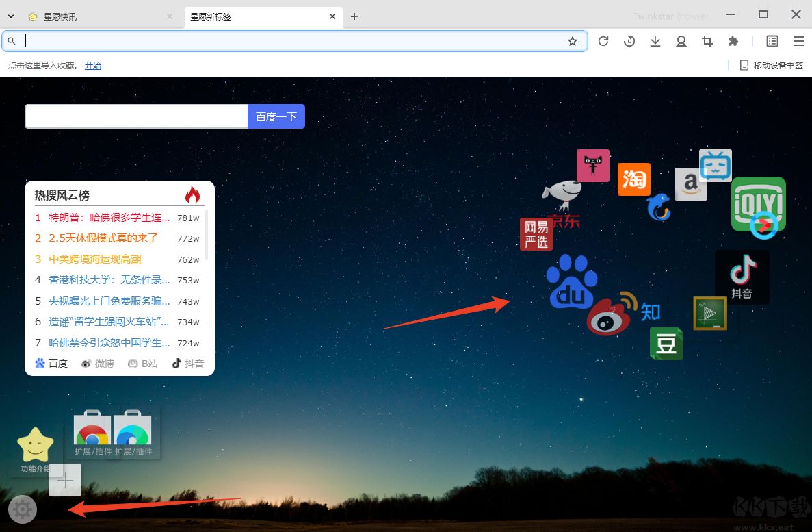This screenshot has height=532, width=812.
Task: Close the 星愿快讯 tab
Action: pos(170,16)
